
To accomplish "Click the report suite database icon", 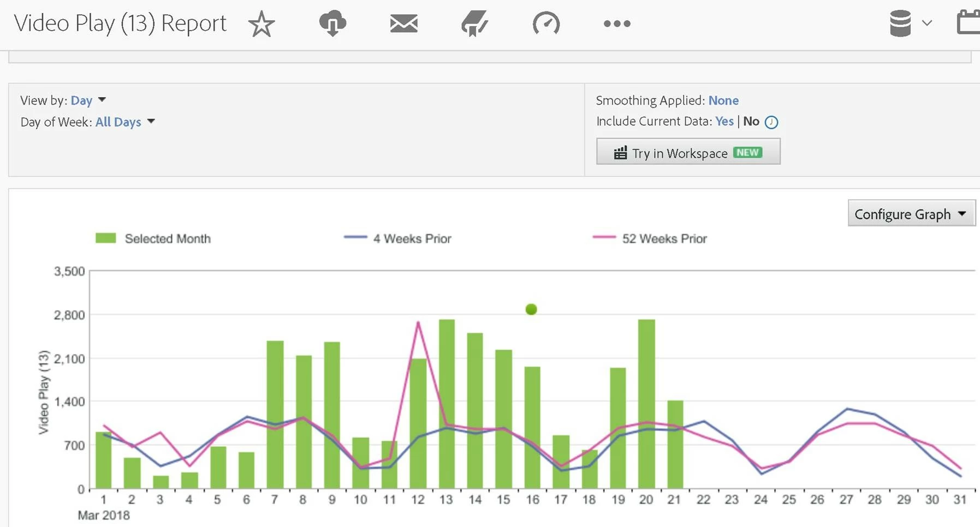I will [900, 23].
